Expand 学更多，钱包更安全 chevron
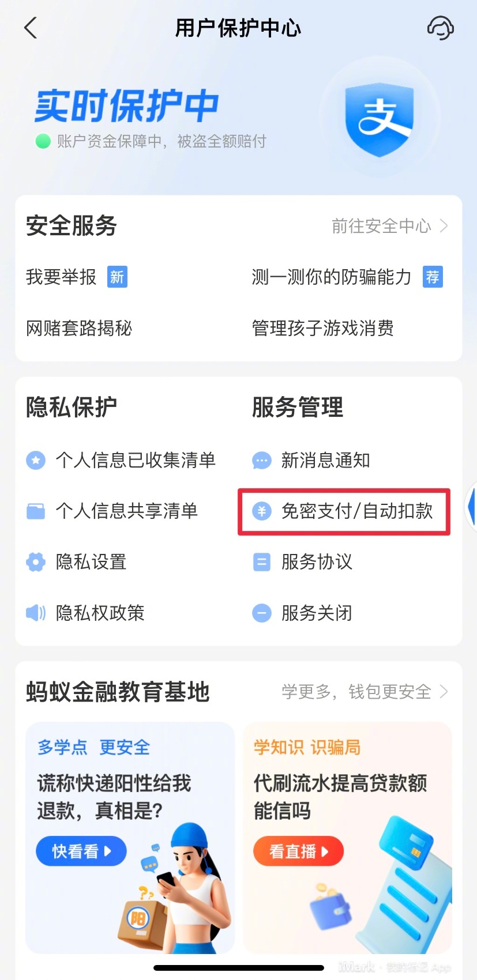The image size is (477, 980). [x=444, y=691]
